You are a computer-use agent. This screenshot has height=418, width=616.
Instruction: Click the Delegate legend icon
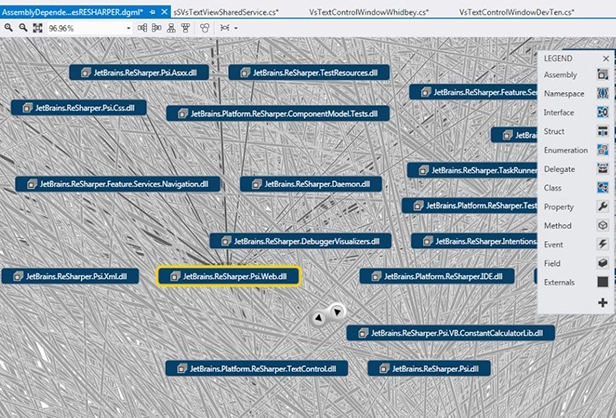[x=603, y=169]
